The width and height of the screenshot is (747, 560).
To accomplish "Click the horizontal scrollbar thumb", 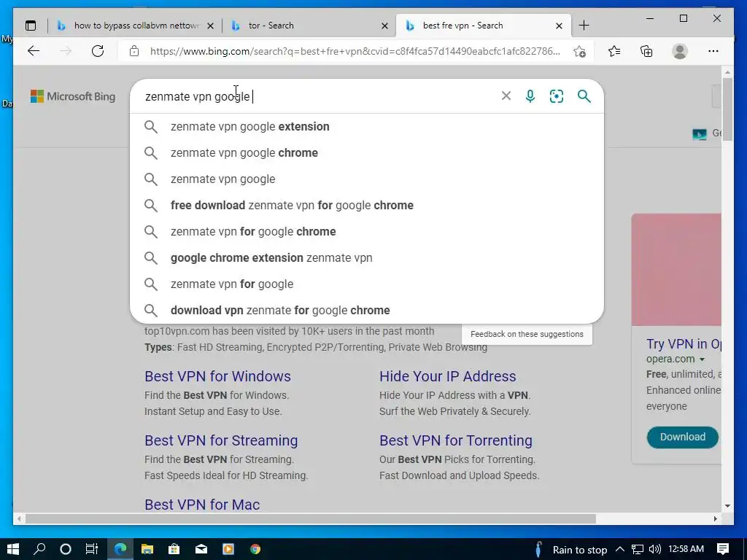I will point(311,518).
